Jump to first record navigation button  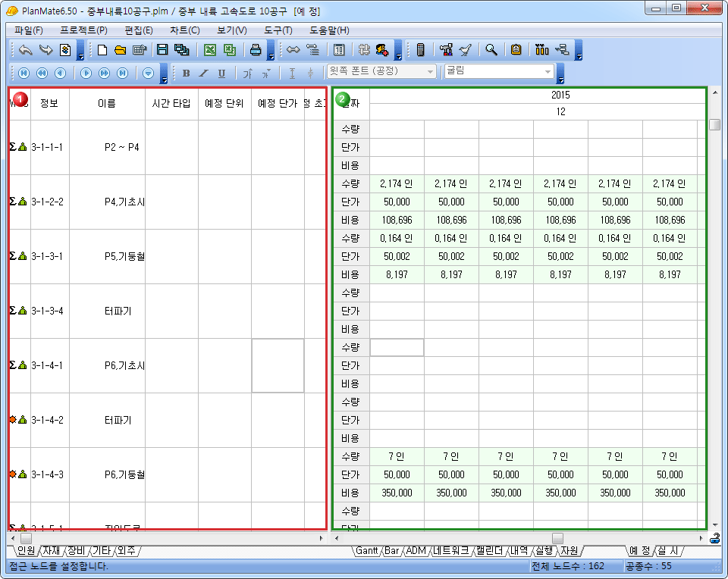pos(24,74)
